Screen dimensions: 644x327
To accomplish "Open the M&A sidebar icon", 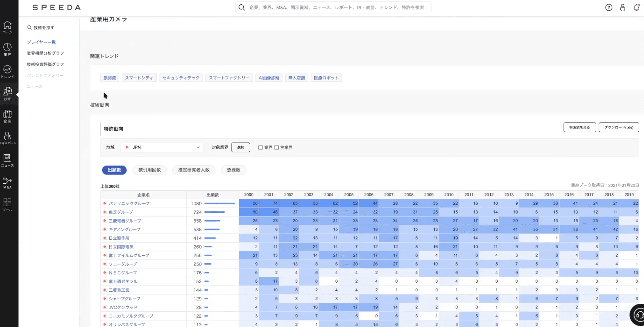I will (x=7, y=183).
